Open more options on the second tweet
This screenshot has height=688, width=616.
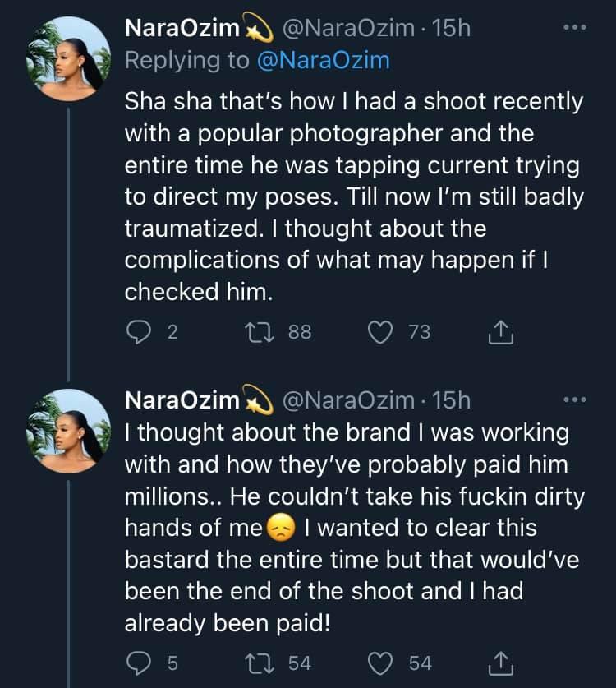pyautogui.click(x=575, y=400)
